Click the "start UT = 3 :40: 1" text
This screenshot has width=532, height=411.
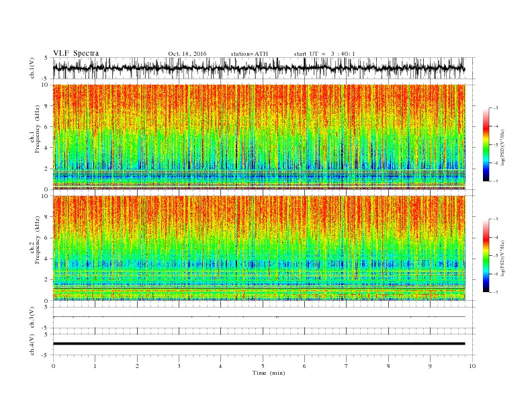coord(324,54)
